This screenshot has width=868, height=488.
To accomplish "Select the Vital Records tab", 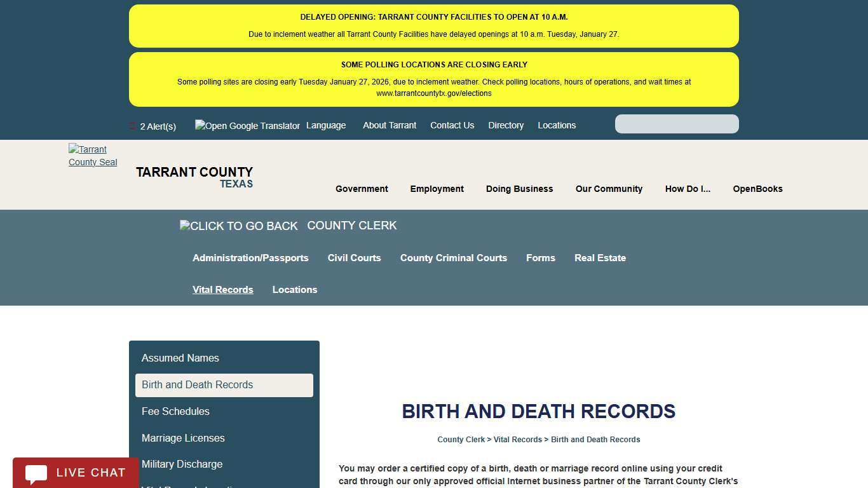I will pos(222,289).
